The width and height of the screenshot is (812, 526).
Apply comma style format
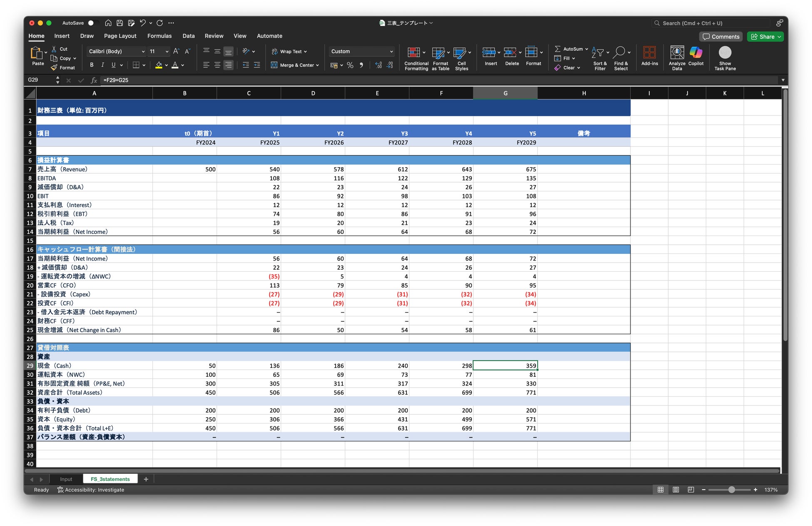(361, 65)
